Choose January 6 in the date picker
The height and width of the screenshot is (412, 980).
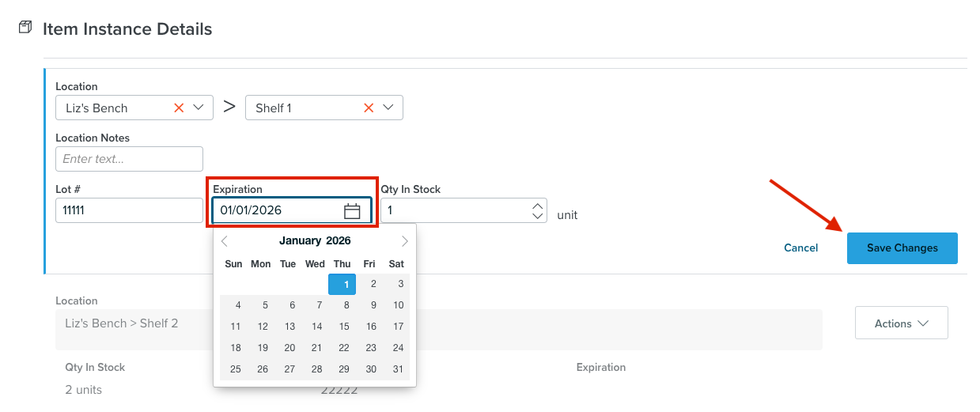point(289,305)
